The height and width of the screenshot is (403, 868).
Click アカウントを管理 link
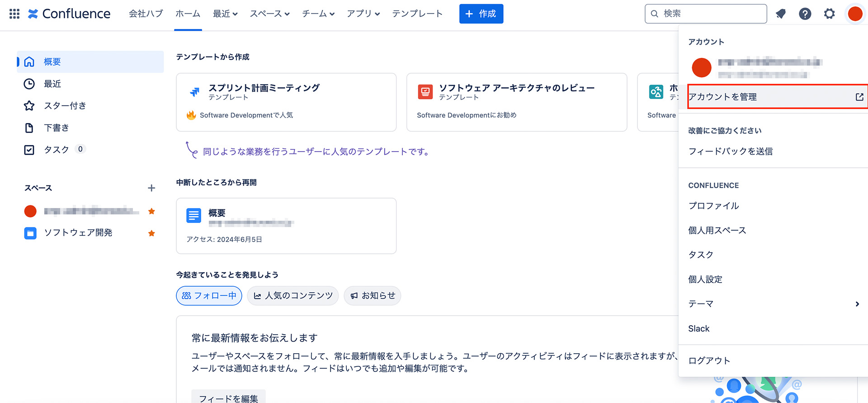777,97
